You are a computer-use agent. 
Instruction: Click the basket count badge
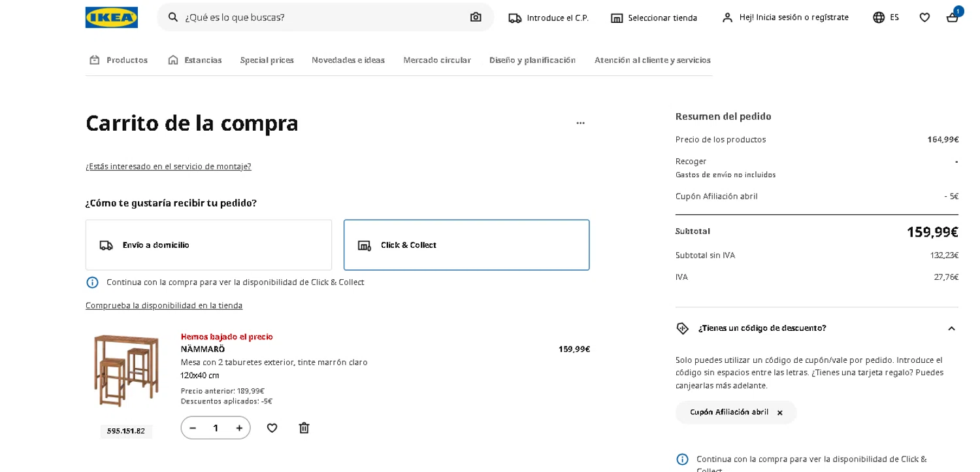[958, 11]
